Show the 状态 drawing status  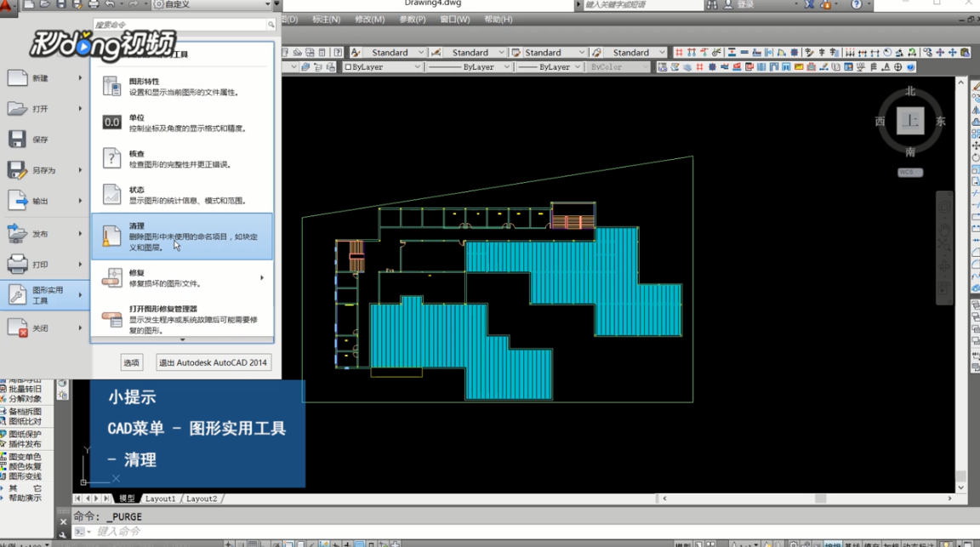182,195
